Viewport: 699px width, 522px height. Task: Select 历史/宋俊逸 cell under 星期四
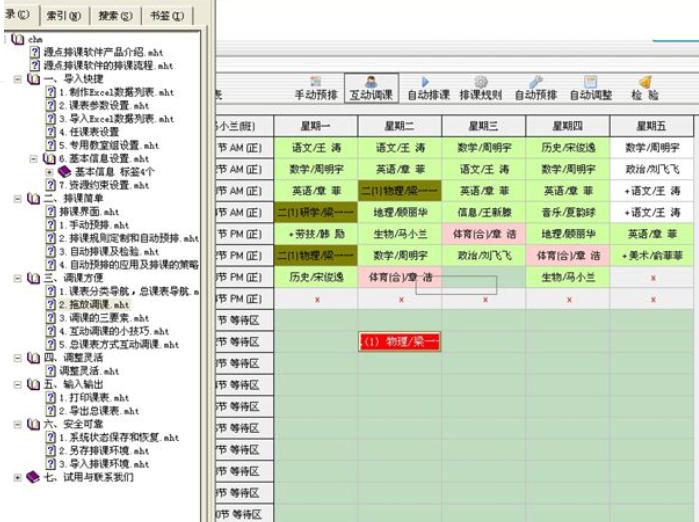(567, 148)
